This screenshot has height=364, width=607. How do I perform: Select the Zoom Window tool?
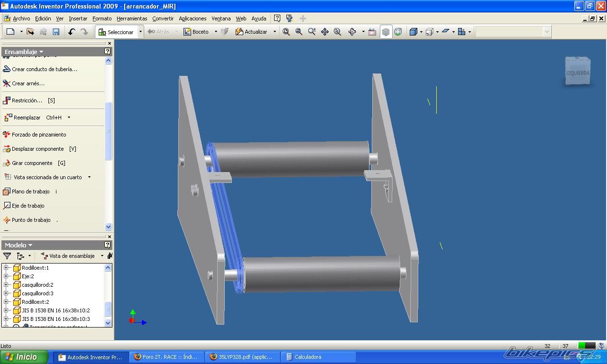(x=299, y=32)
